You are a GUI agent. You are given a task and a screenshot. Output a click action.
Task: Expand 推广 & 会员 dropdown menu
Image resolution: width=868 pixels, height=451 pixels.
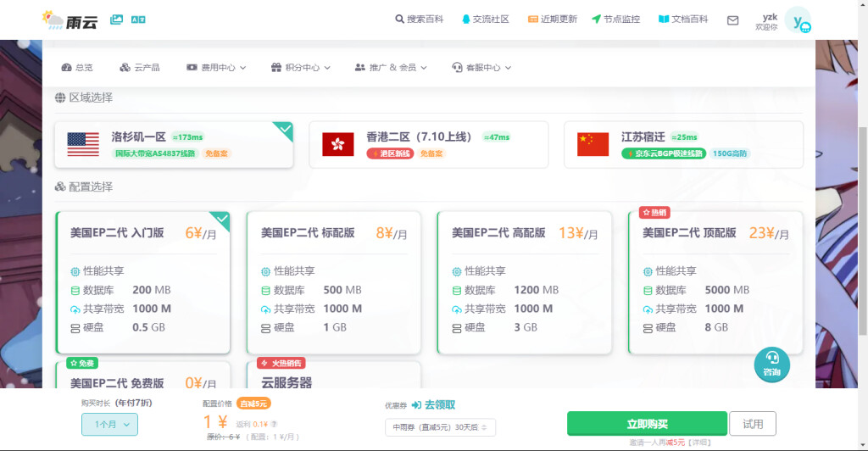click(x=391, y=68)
